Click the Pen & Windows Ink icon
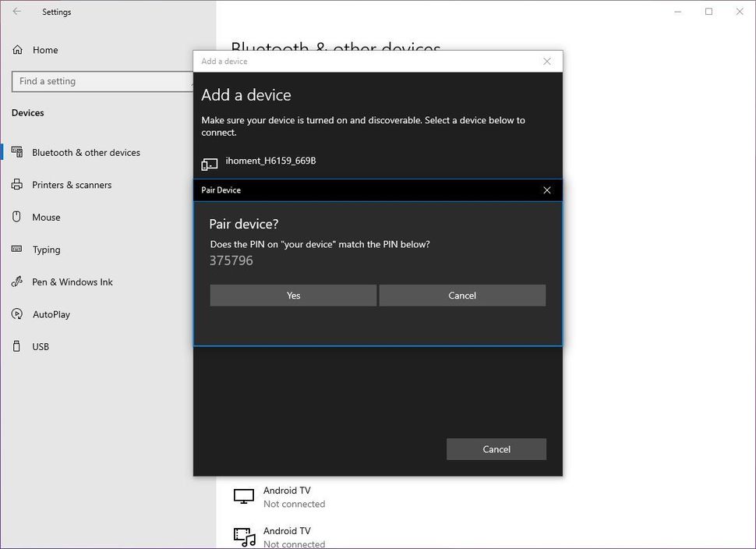 click(17, 282)
